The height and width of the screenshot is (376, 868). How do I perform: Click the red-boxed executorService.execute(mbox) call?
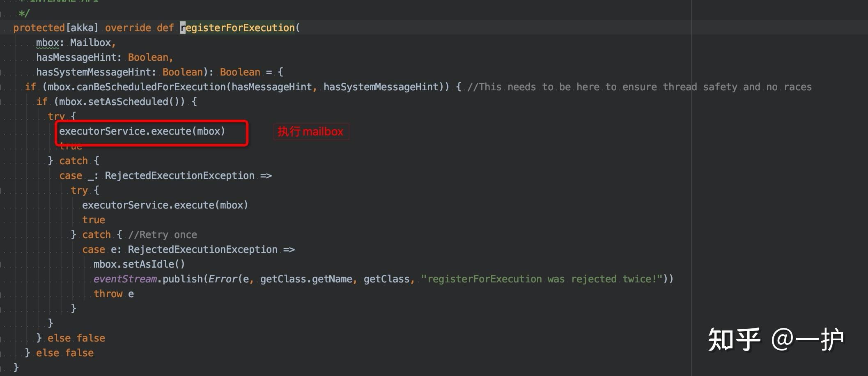[142, 131]
